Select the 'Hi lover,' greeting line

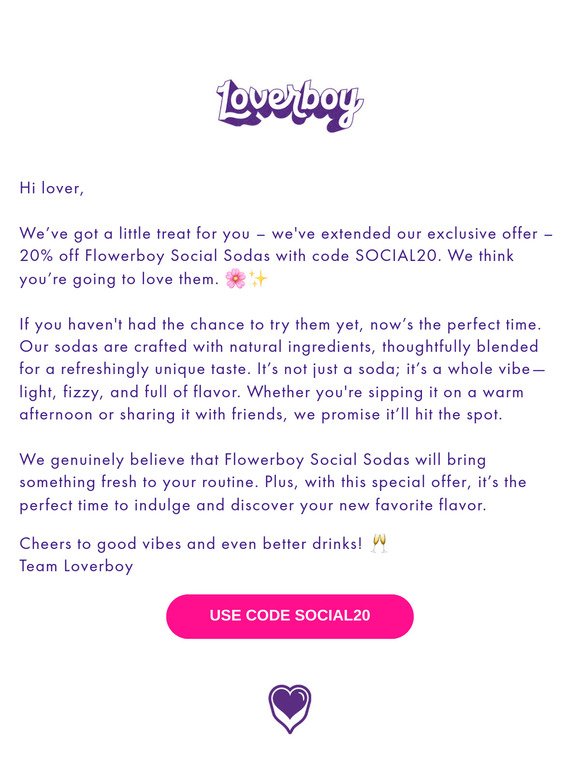pos(52,188)
